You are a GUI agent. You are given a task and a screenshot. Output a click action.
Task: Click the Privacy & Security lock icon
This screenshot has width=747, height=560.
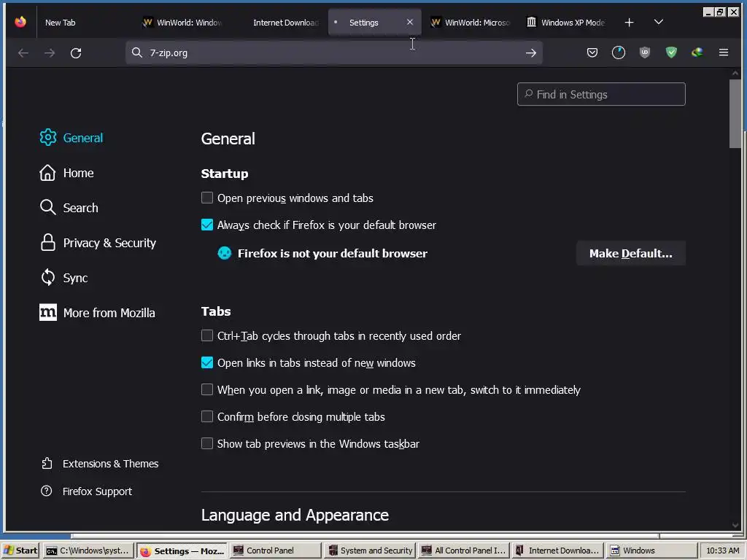click(47, 242)
